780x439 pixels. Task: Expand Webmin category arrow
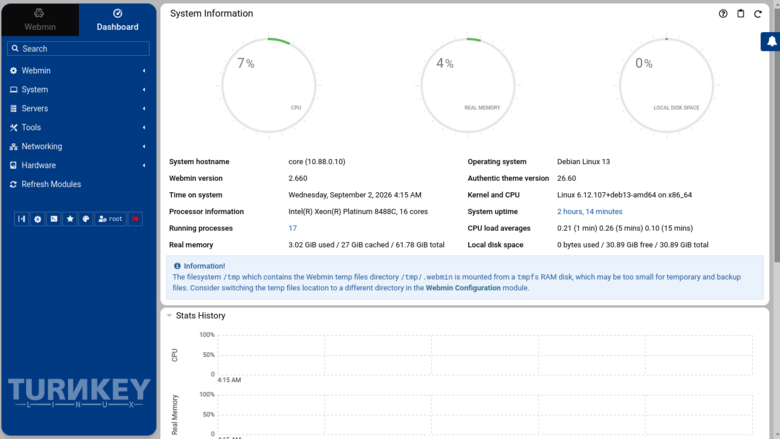(144, 71)
